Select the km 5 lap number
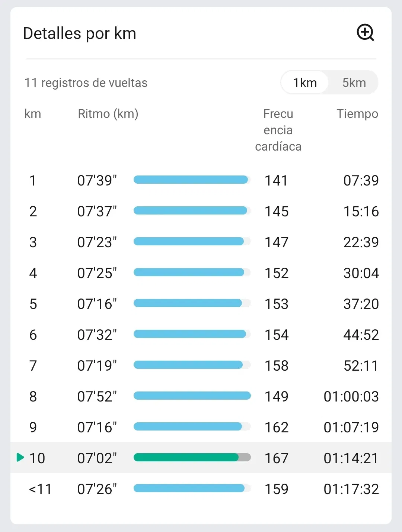The height and width of the screenshot is (532, 402). [33, 304]
